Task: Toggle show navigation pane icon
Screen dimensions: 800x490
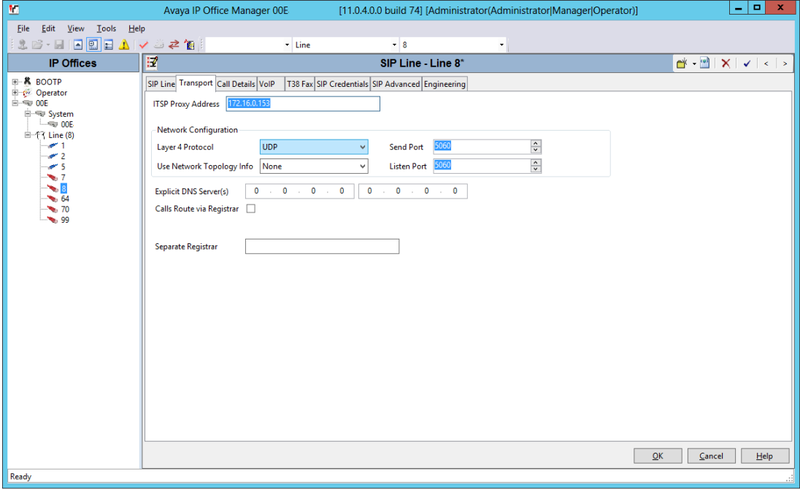Action: pyautogui.click(x=93, y=45)
